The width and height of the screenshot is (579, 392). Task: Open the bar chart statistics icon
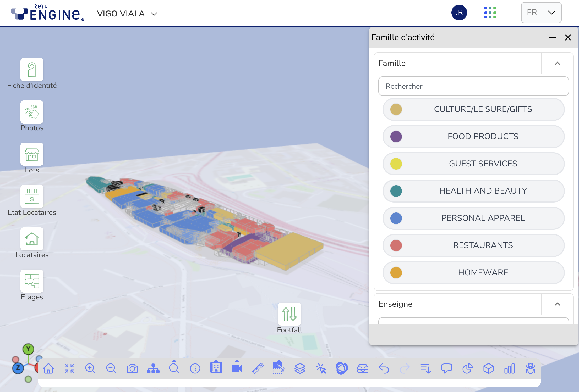point(509,368)
